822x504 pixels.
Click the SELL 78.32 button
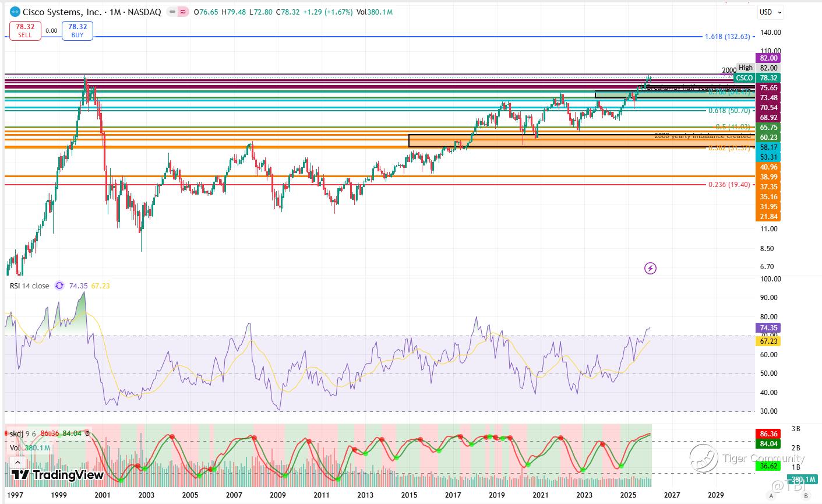tap(25, 30)
